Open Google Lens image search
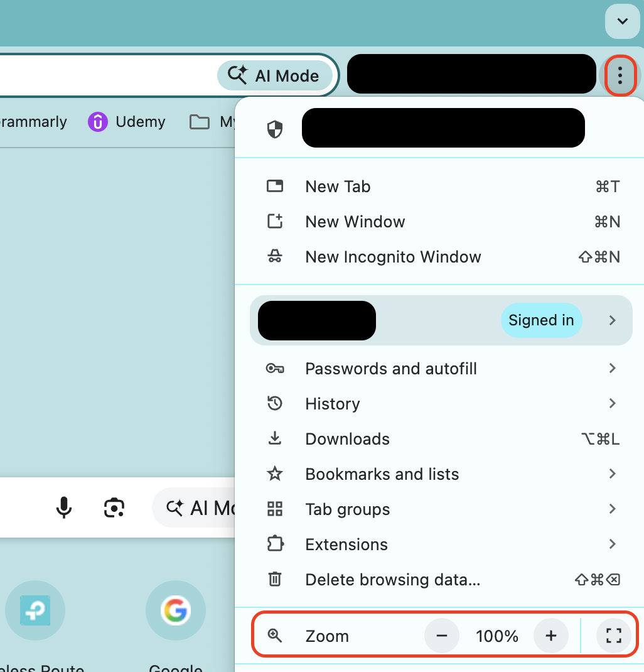This screenshot has width=644, height=672. [114, 507]
